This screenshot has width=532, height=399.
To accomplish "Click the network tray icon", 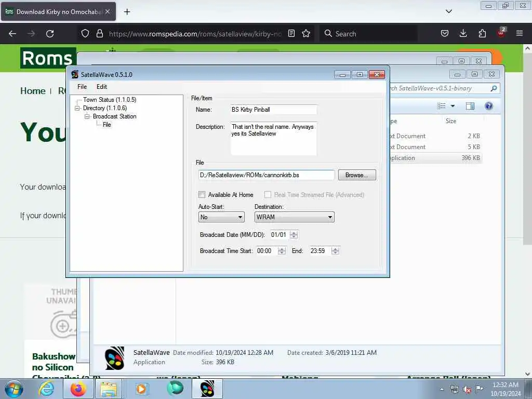I will [x=454, y=389].
